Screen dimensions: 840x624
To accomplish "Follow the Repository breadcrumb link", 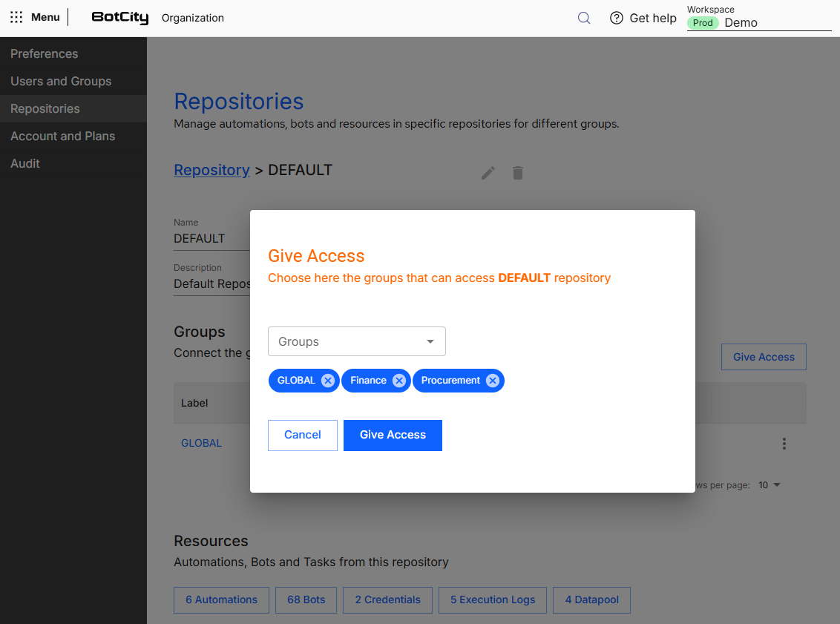I will pyautogui.click(x=211, y=170).
